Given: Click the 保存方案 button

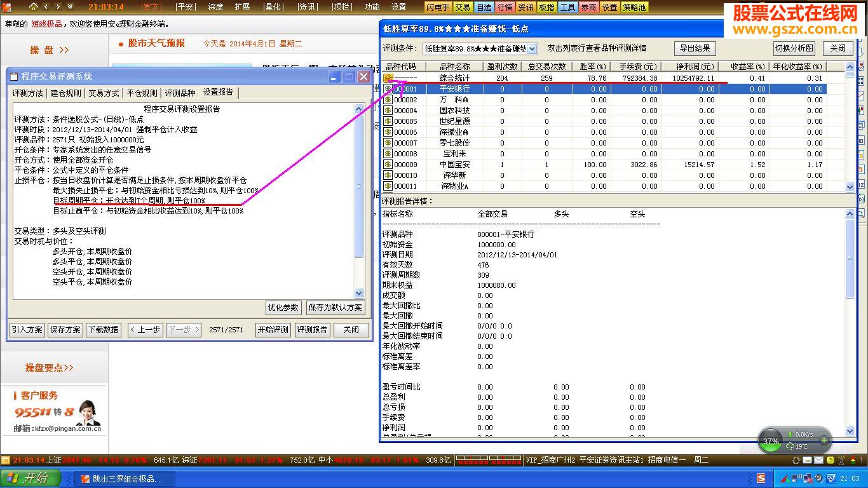Looking at the screenshot, I should click(x=65, y=330).
